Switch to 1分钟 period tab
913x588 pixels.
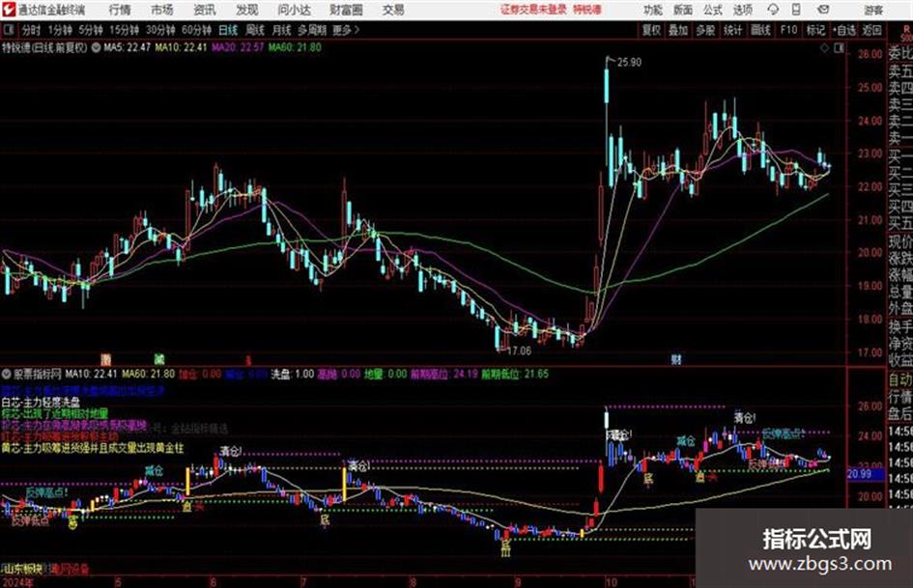pos(60,30)
